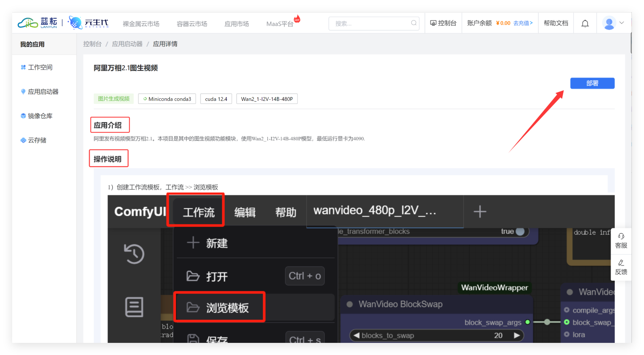Click the Lanyun logo
Image resolution: width=644 pixels, height=355 pixels.
(37, 23)
